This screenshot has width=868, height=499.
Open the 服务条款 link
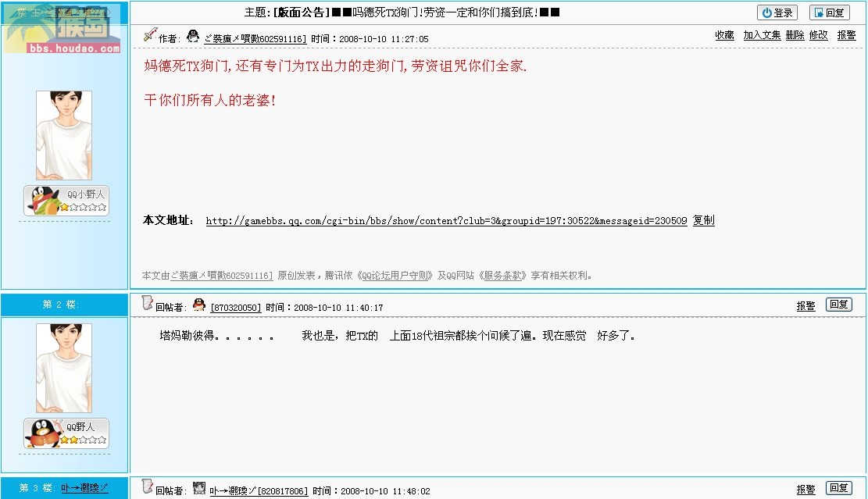click(502, 276)
